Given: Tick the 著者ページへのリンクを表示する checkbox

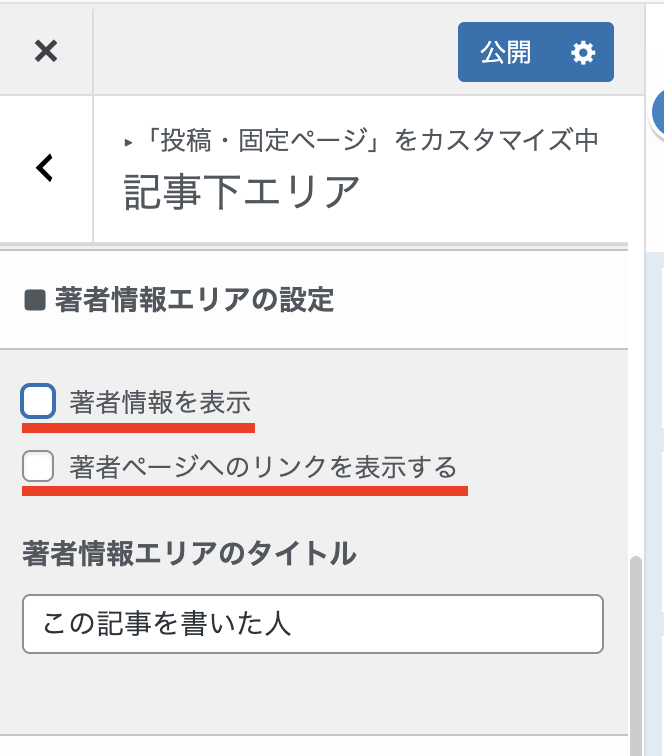Looking at the screenshot, I should (x=38, y=466).
